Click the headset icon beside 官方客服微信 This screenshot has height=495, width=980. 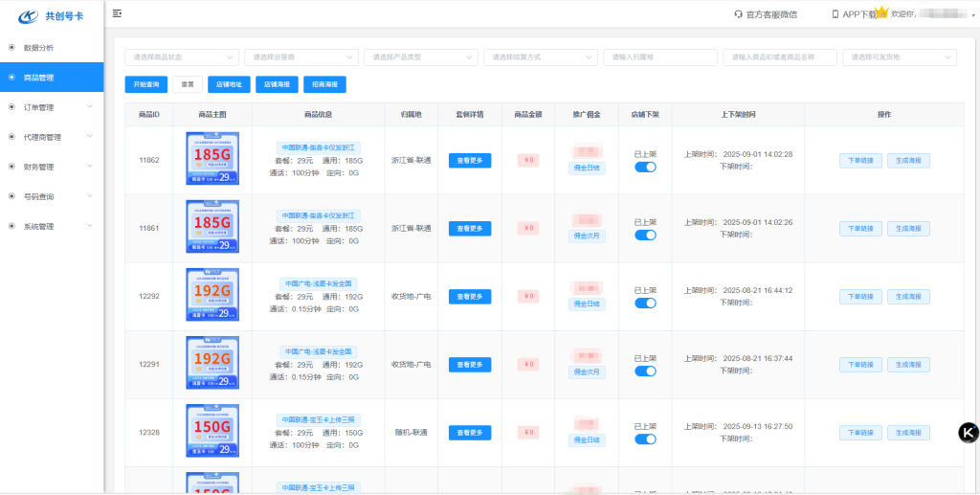click(x=738, y=14)
